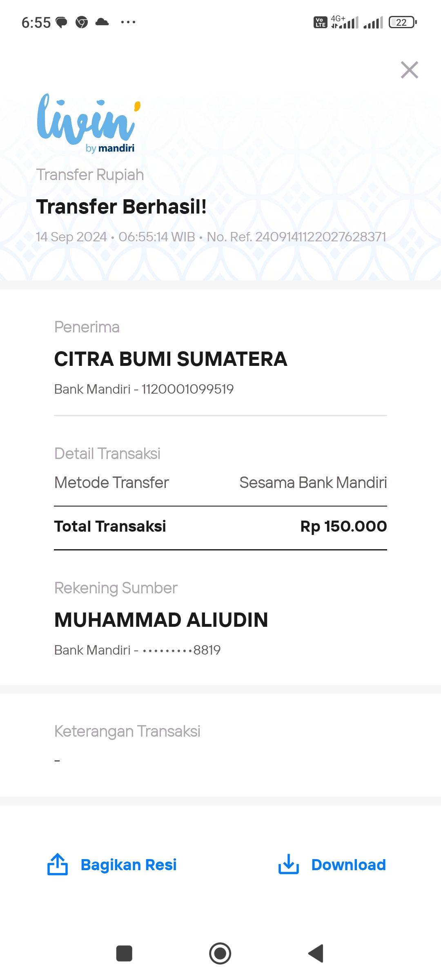Tap the square recent apps button
This screenshot has width=441, height=980.
[x=124, y=953]
